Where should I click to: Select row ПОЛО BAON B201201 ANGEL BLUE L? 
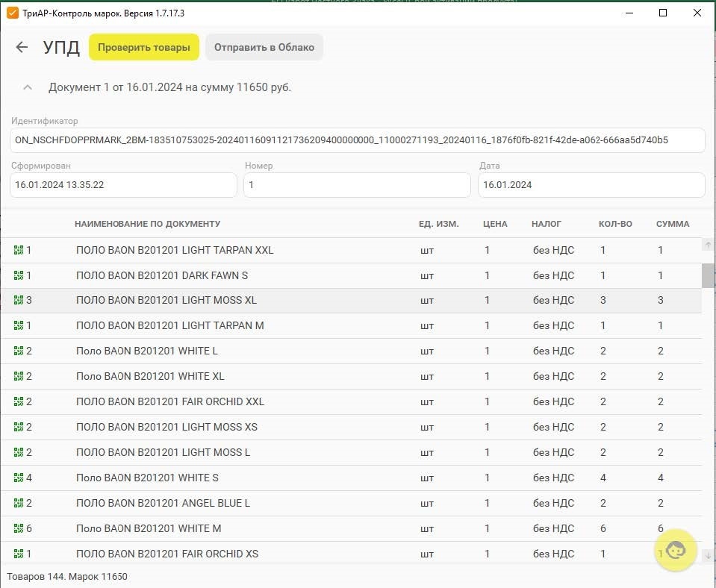coord(351,503)
